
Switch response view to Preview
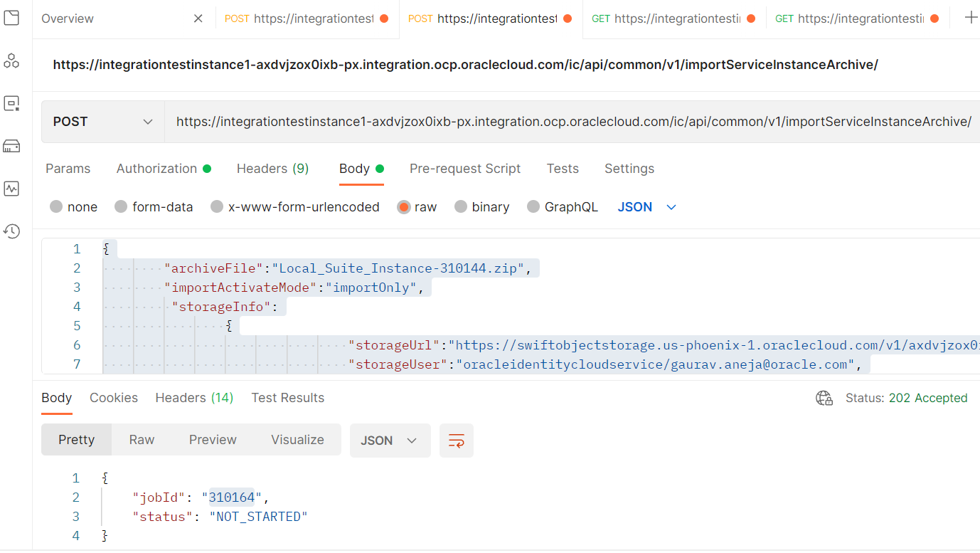213,440
